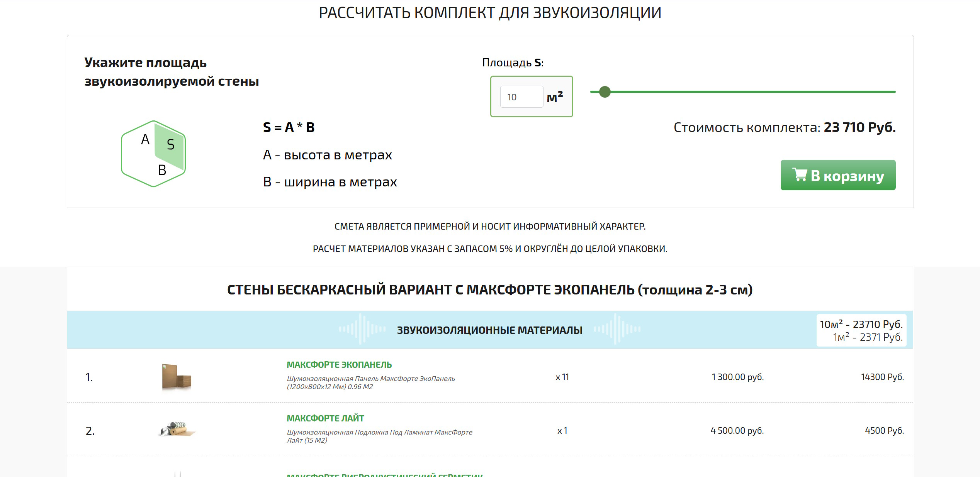Click 'B - ширина в метрах' text
Image resolution: width=980 pixels, height=477 pixels.
[330, 182]
